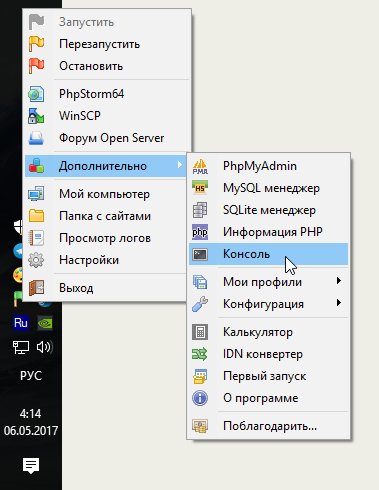Click Поблагодарить… at the submenu bottom
The image size is (379, 490).
(x=269, y=426)
